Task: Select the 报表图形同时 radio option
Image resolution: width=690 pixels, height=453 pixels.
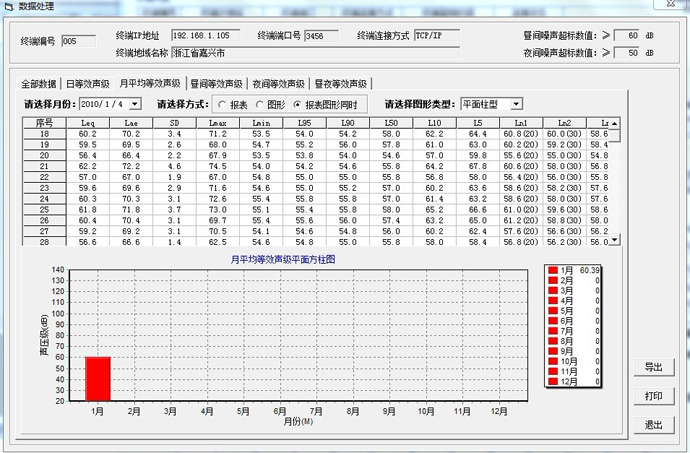Action: (297, 104)
